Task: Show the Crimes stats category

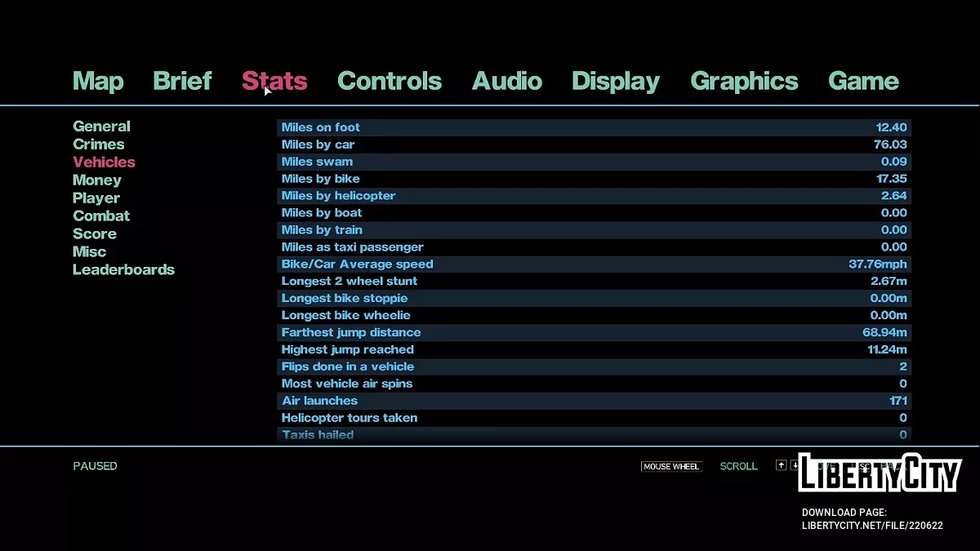Action: (99, 144)
